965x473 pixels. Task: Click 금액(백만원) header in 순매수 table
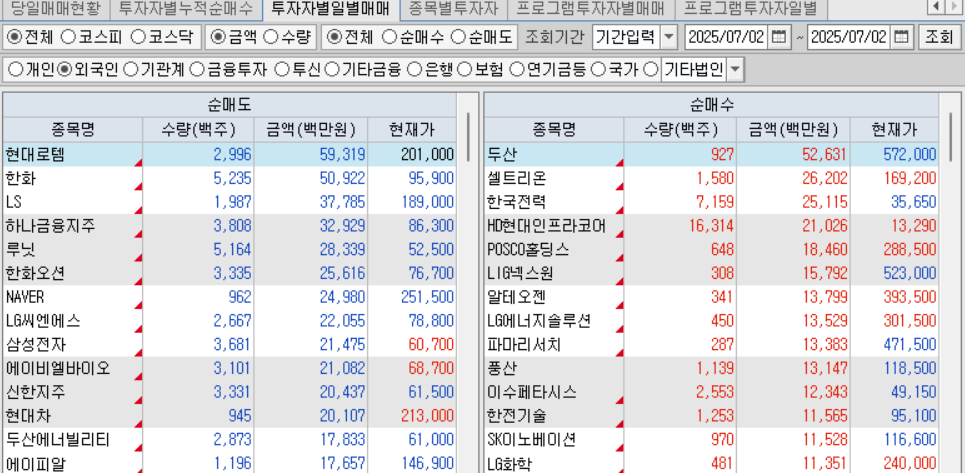794,130
